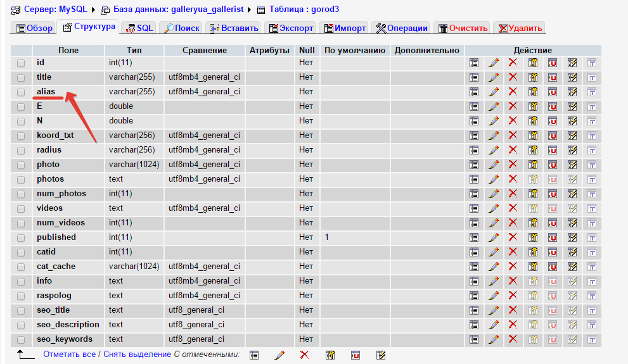Browse distinct values icon for seo_keywords row
This screenshot has height=364, width=628.
coord(474,339)
